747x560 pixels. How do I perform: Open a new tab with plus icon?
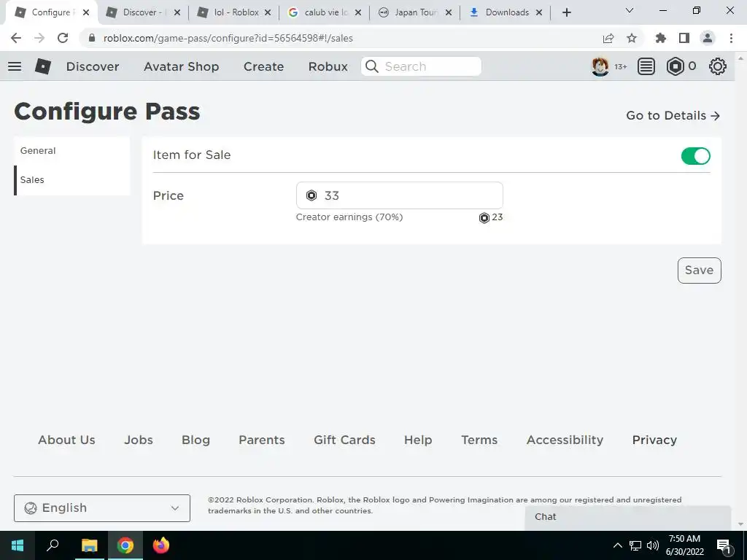[566, 12]
